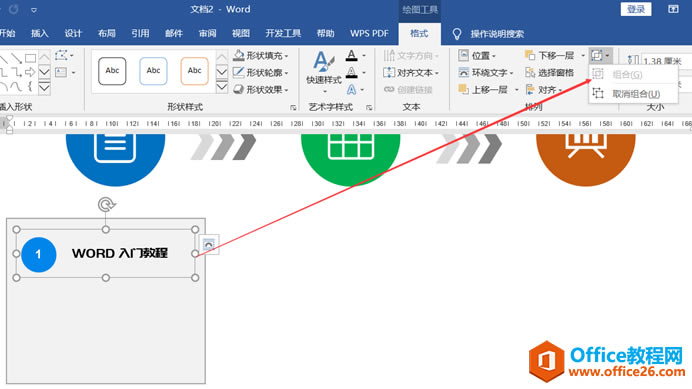692x389 pixels.
Task: Open the Help (帮助) tab
Action: 325,34
